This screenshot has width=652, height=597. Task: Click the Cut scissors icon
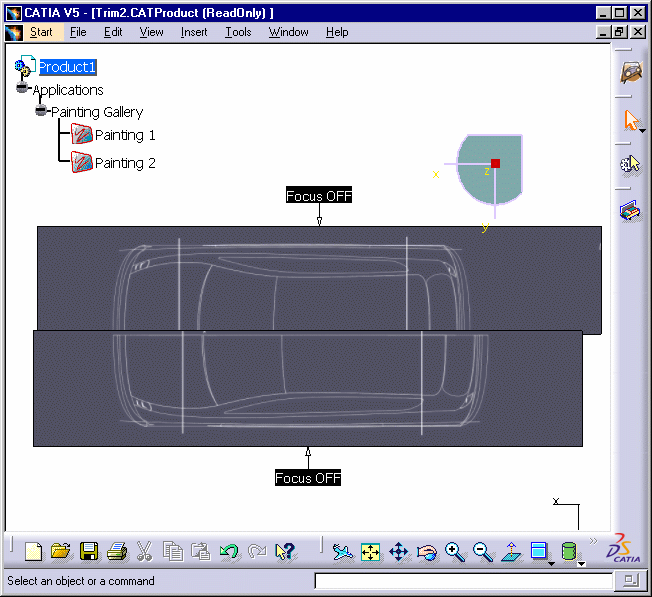[145, 552]
